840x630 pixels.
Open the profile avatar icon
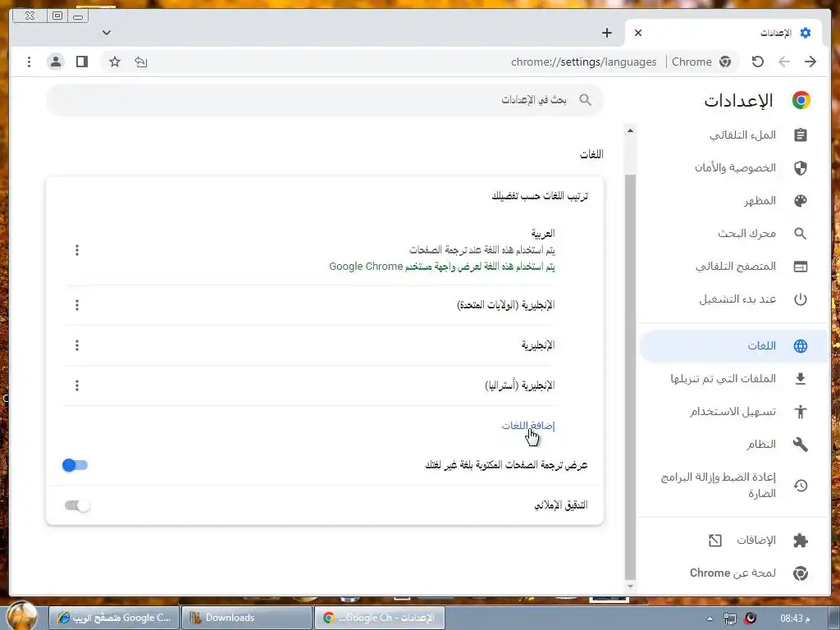click(55, 62)
